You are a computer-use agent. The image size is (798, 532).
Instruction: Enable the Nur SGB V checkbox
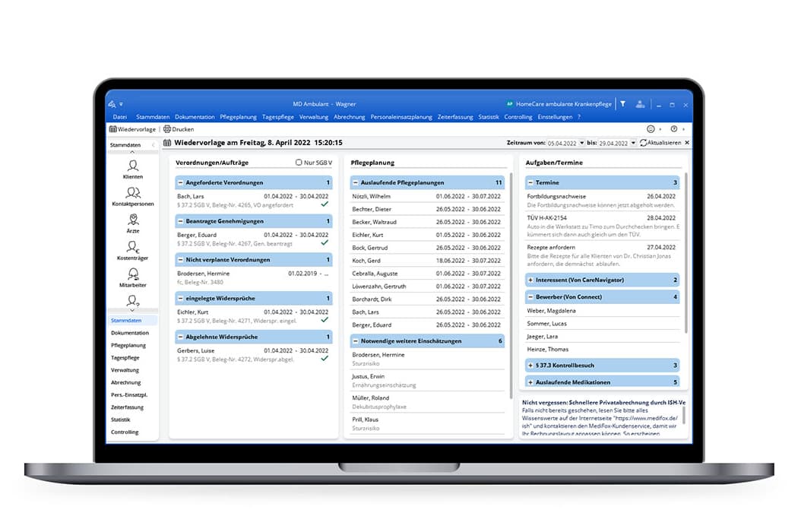click(299, 163)
